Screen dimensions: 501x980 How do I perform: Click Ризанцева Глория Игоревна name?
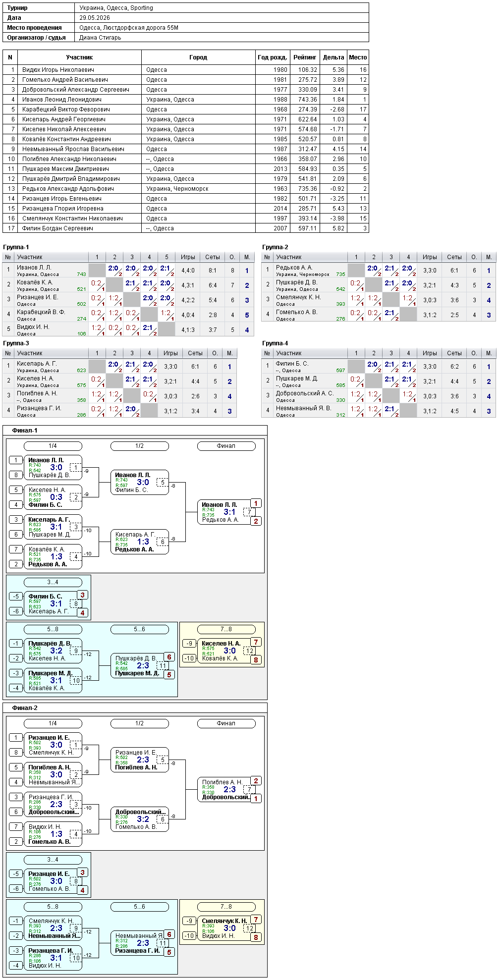click(x=63, y=209)
